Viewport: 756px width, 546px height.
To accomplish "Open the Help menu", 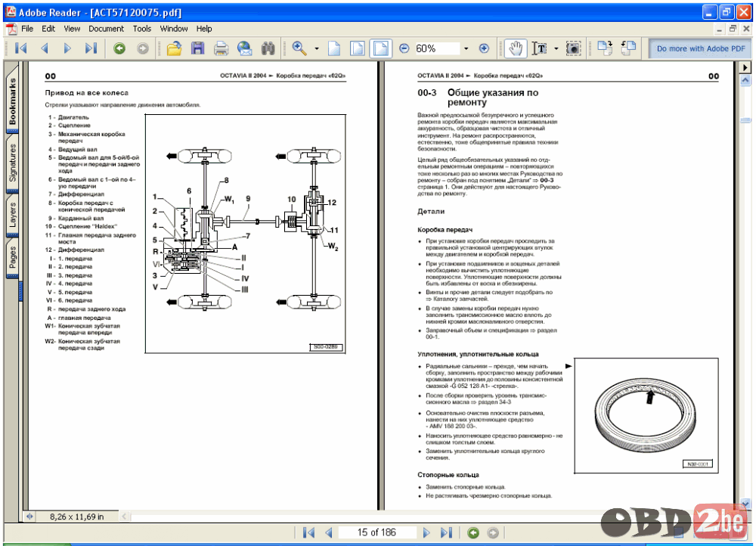I will (x=204, y=29).
